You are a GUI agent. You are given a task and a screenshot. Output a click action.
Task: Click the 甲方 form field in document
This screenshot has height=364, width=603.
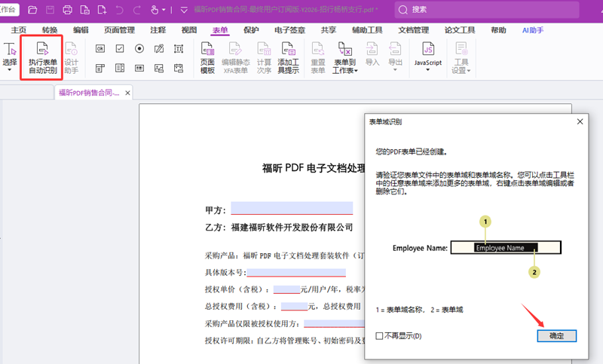point(292,209)
